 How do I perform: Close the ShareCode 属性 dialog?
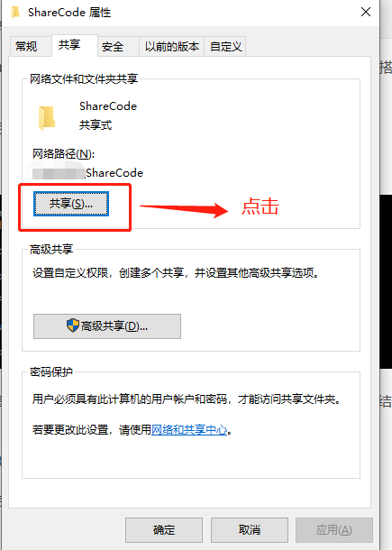(x=366, y=12)
